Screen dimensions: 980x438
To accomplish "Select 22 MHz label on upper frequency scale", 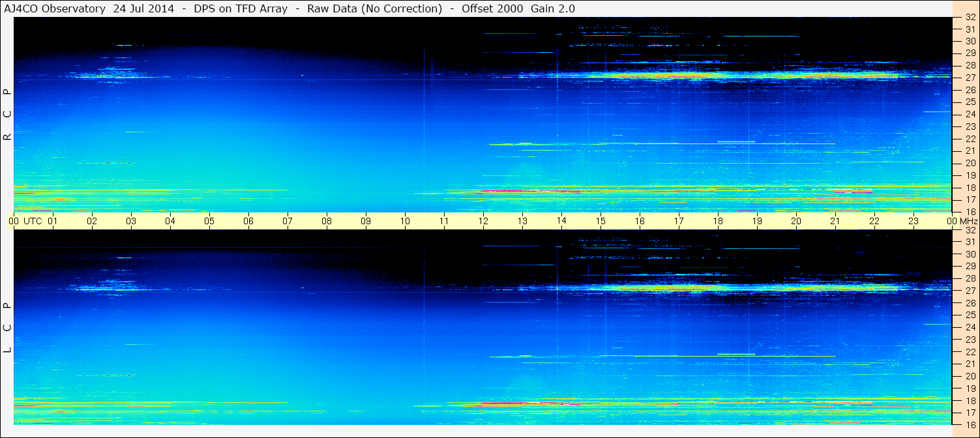I will 970,138.
